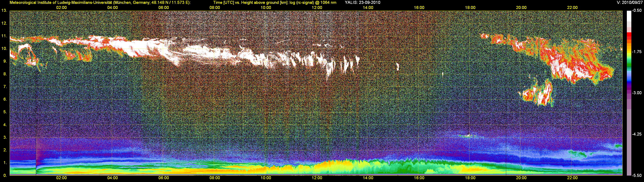Click the 02:00 label on the bottom time axis
Screen dimensions: 644x182
click(x=61, y=178)
